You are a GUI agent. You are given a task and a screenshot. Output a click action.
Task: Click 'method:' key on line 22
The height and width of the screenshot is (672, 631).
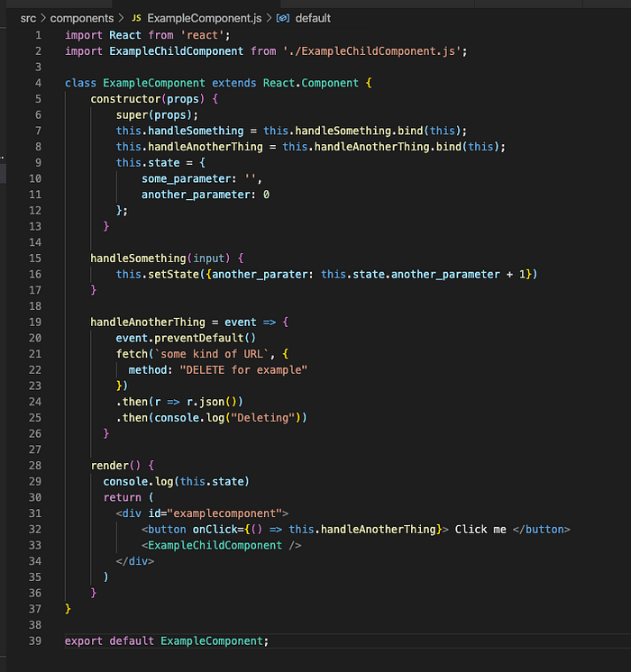[x=151, y=370]
